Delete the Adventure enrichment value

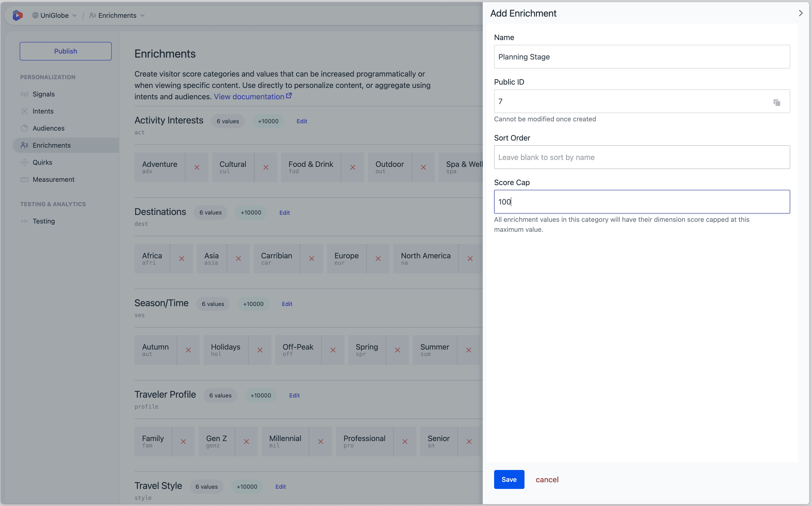coord(197,167)
